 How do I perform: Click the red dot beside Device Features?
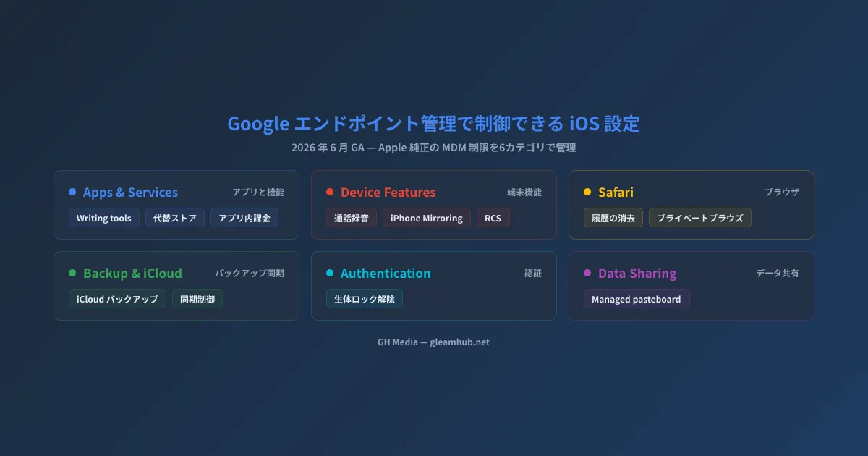coord(330,192)
